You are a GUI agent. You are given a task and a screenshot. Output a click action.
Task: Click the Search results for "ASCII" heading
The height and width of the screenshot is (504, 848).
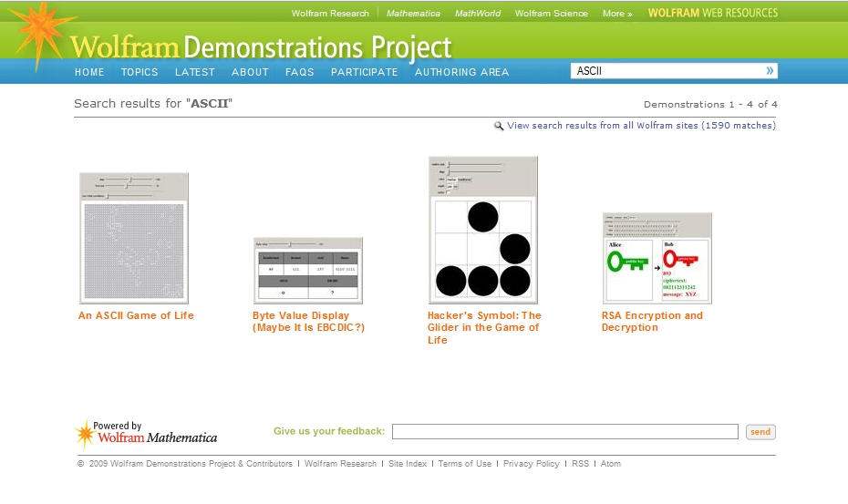pos(153,103)
